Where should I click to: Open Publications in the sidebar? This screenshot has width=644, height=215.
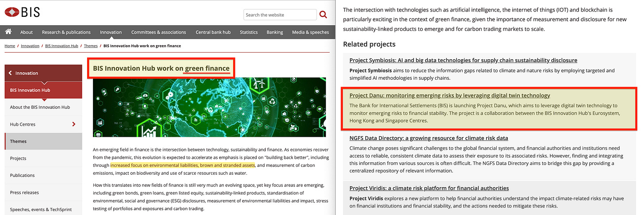[x=43, y=175]
